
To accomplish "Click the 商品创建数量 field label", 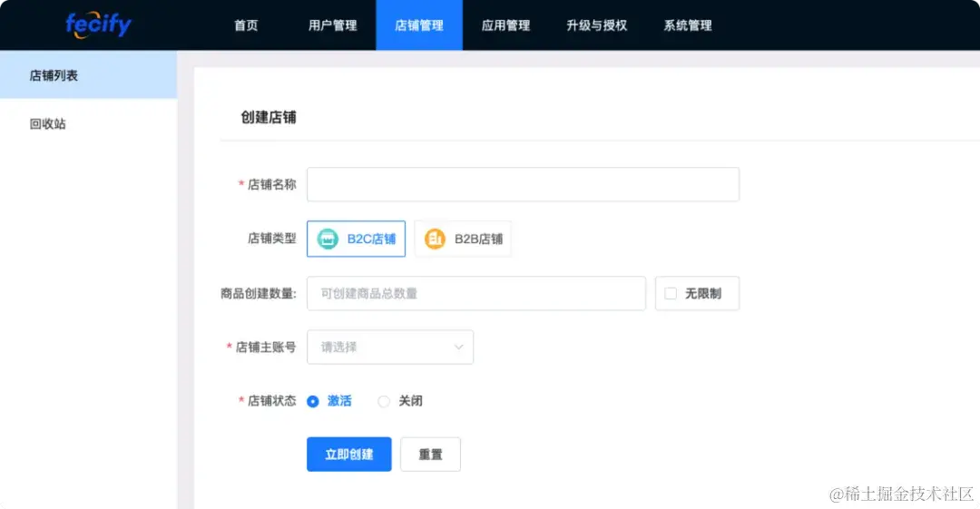I will pyautogui.click(x=258, y=293).
